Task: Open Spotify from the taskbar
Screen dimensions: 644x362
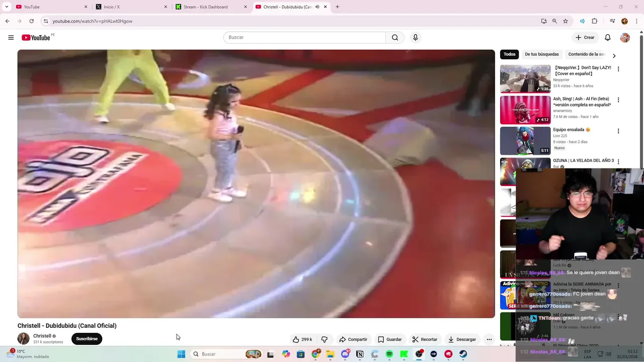Action: (x=389, y=354)
